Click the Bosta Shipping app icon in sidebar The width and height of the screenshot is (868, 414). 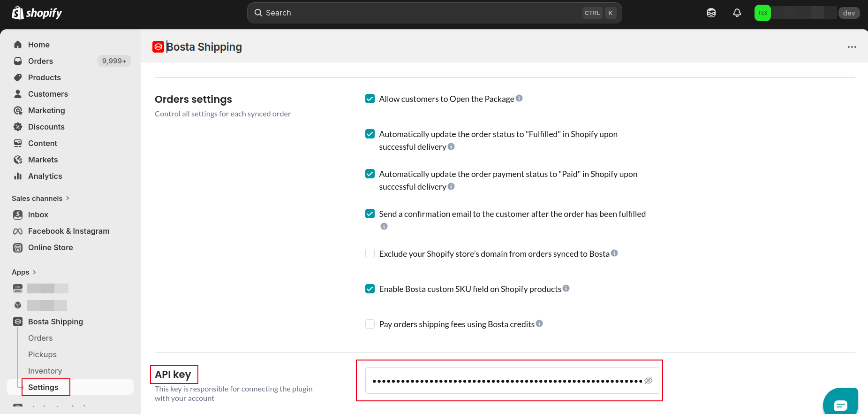coord(18,322)
